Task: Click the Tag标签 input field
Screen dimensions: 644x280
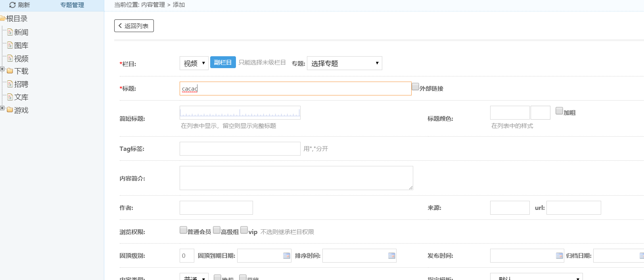Action: coord(240,149)
